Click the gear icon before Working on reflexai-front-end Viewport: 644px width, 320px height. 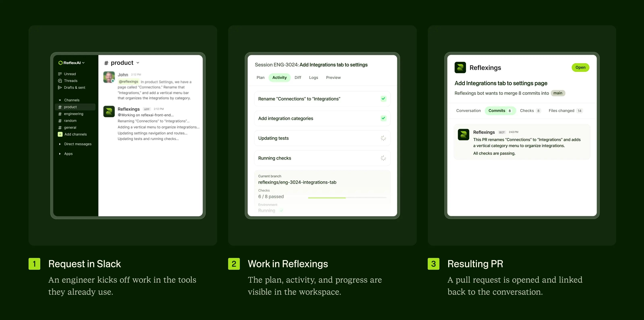119,115
